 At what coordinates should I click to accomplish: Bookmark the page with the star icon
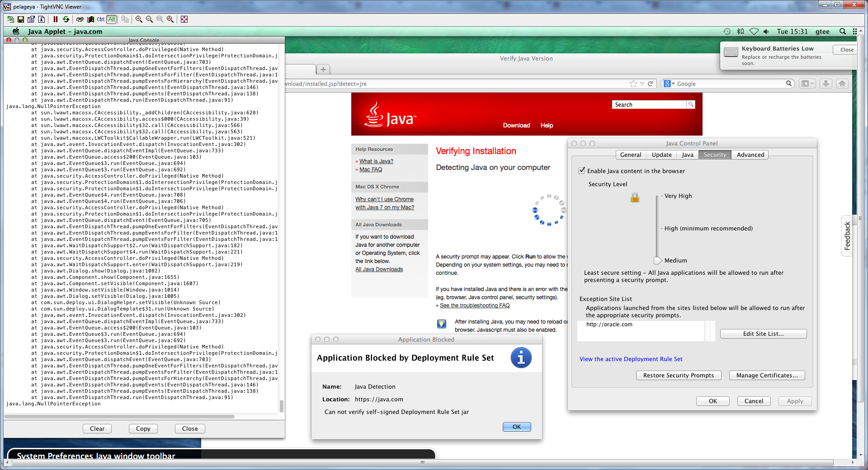(633, 84)
